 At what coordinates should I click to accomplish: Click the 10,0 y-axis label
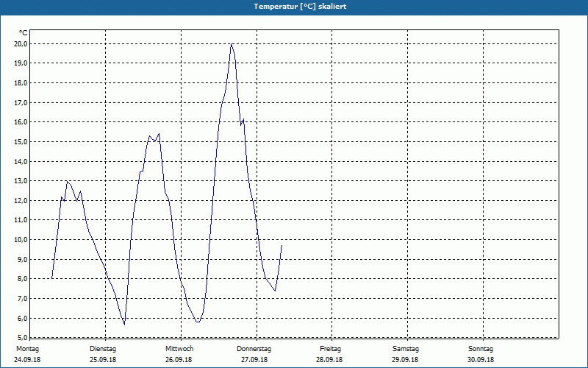(21, 240)
